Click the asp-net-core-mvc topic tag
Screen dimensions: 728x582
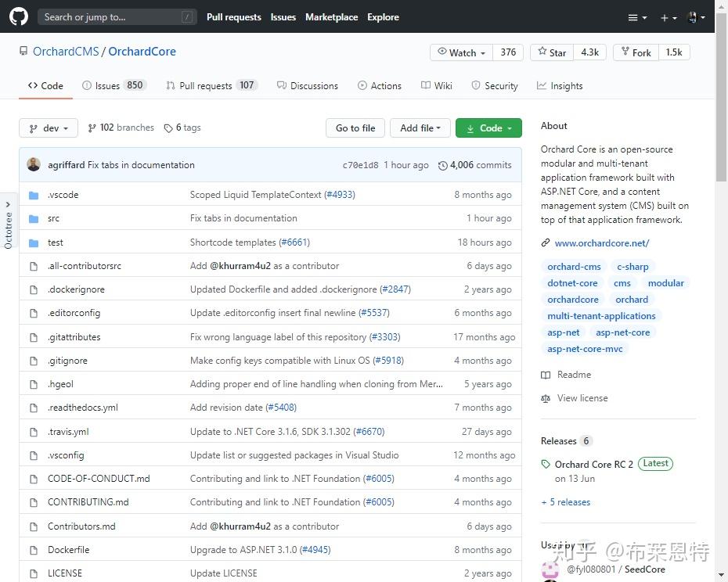click(585, 349)
